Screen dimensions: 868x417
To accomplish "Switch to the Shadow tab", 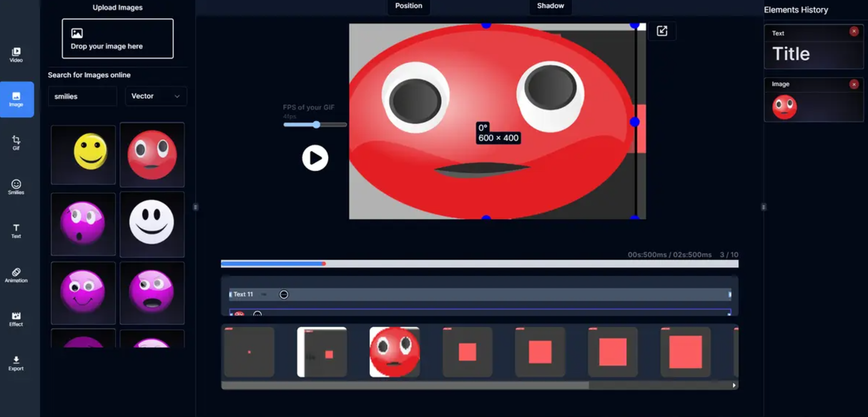I will click(550, 6).
